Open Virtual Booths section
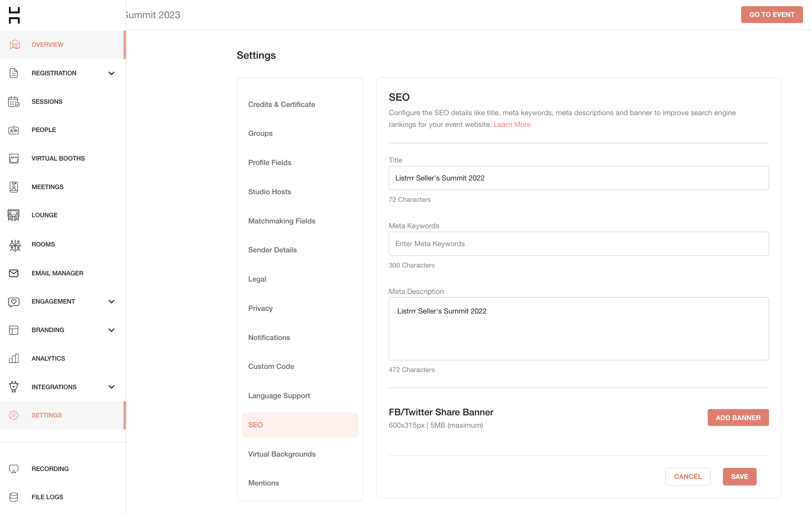 coord(63,158)
